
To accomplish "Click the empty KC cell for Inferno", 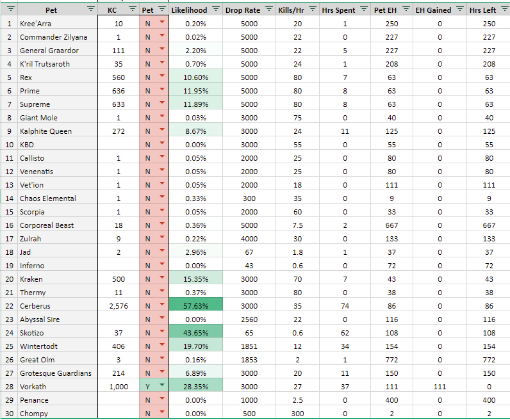I will pos(119,266).
